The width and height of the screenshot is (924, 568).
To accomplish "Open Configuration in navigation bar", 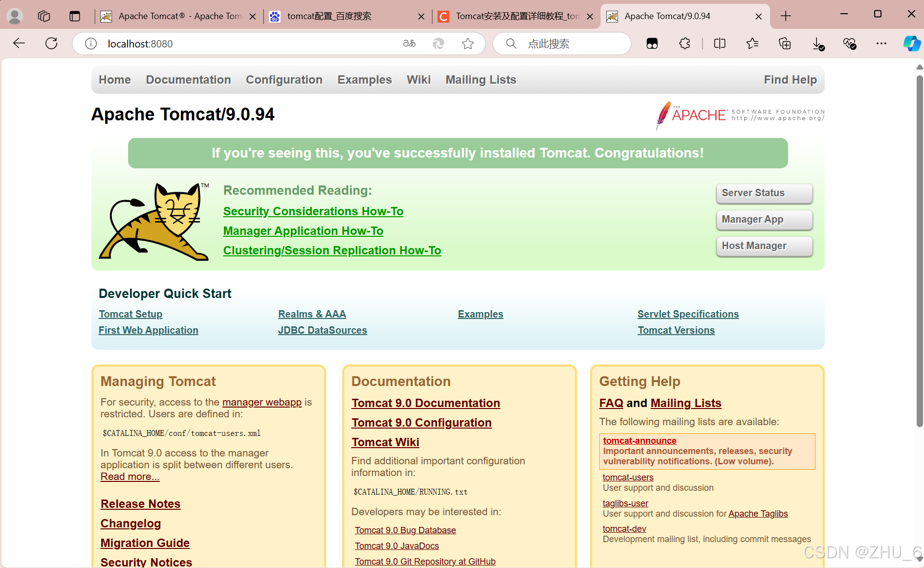I will click(x=284, y=80).
